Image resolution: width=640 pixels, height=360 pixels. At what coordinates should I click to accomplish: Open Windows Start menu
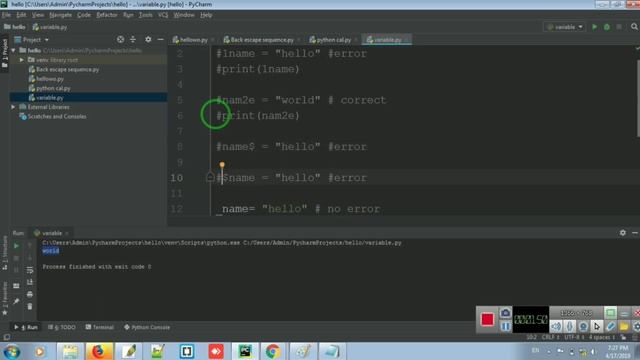[11, 352]
